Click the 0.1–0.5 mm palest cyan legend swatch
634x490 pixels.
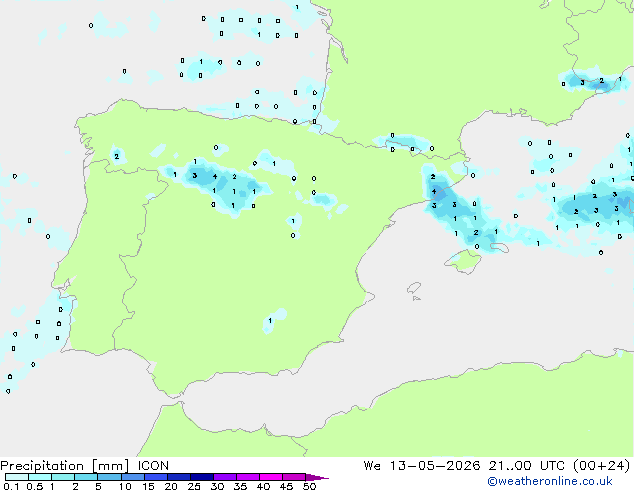(17, 477)
